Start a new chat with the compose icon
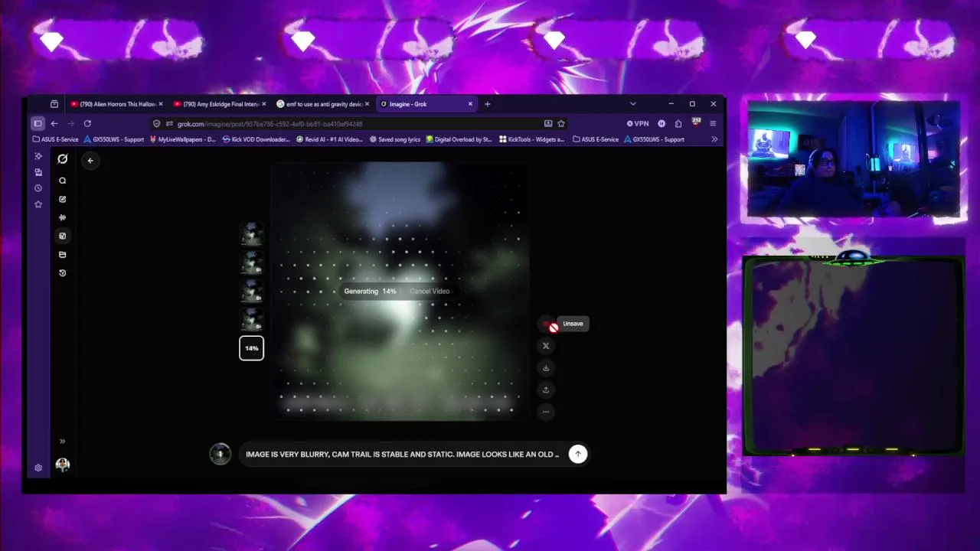The width and height of the screenshot is (980, 551). point(63,199)
